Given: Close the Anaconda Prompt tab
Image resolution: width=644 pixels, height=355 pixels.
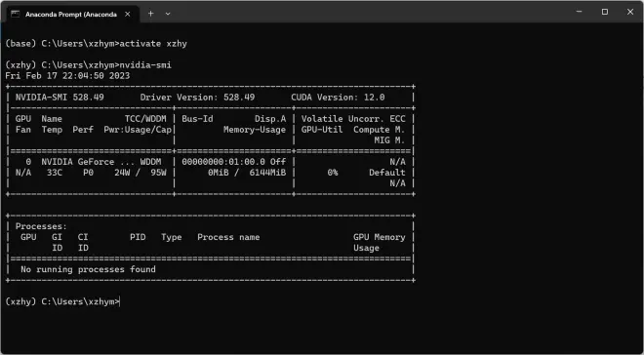Looking at the screenshot, I should 127,14.
